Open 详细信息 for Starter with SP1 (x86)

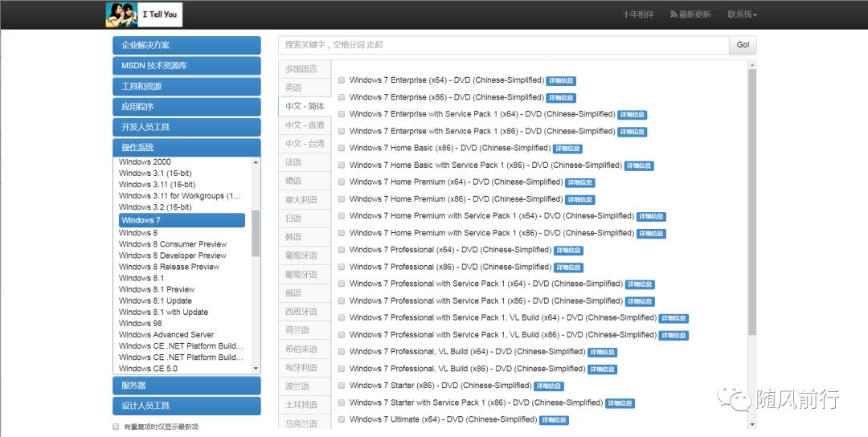[620, 403]
